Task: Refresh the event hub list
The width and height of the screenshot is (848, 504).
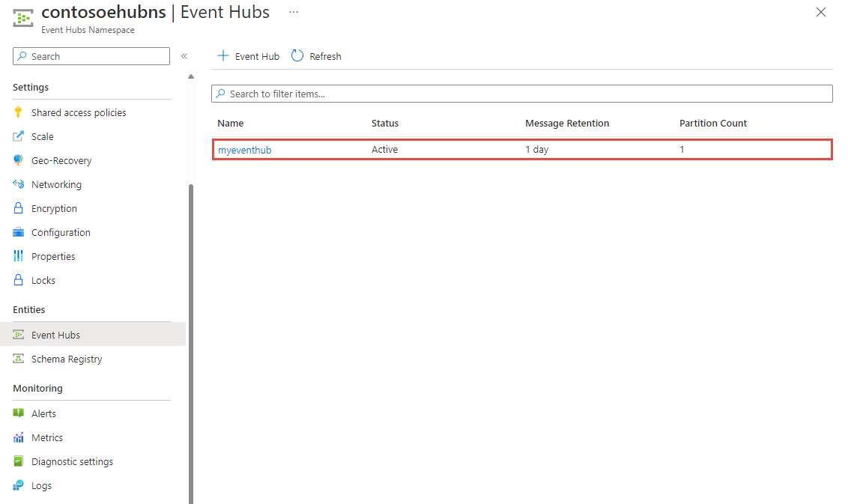Action: 315,55
